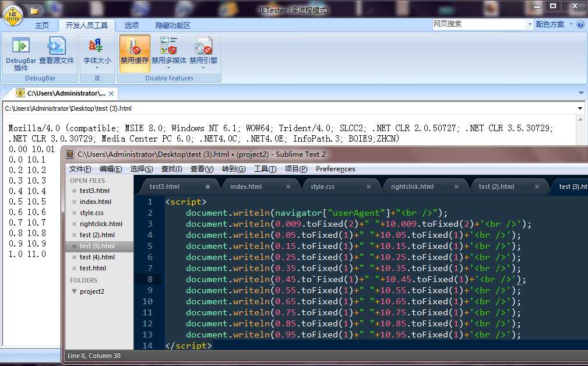Click the 隐藏功能区 ribbon tab
The height and width of the screenshot is (366, 588).
point(173,25)
